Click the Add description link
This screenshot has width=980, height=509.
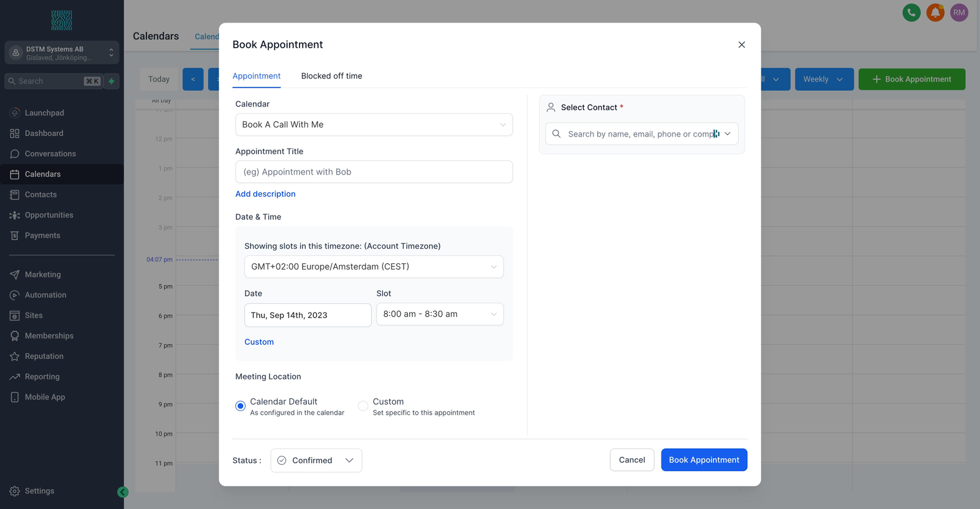pyautogui.click(x=265, y=194)
